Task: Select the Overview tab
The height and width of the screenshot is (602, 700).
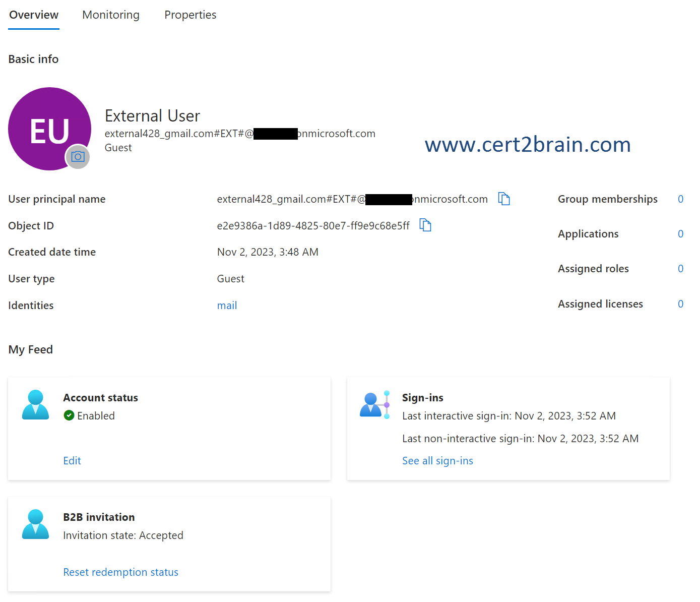Action: (x=33, y=15)
